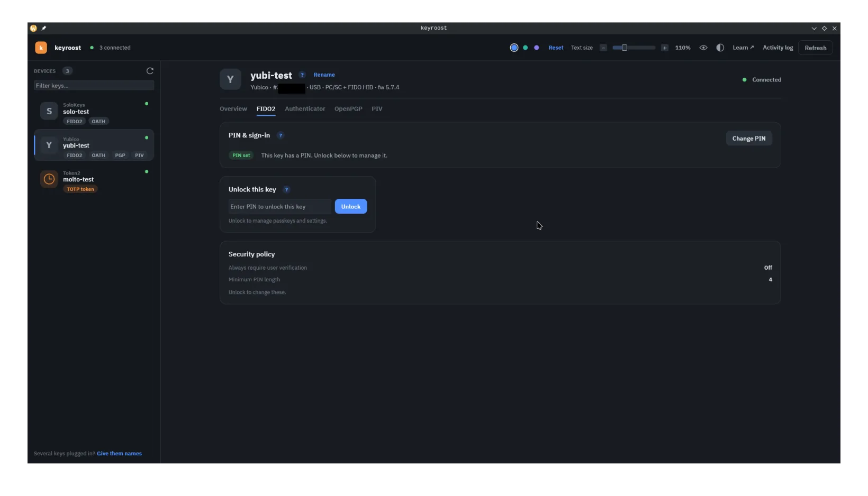868x496 pixels.
Task: Choose the purple accent color dot
Action: 536,48
